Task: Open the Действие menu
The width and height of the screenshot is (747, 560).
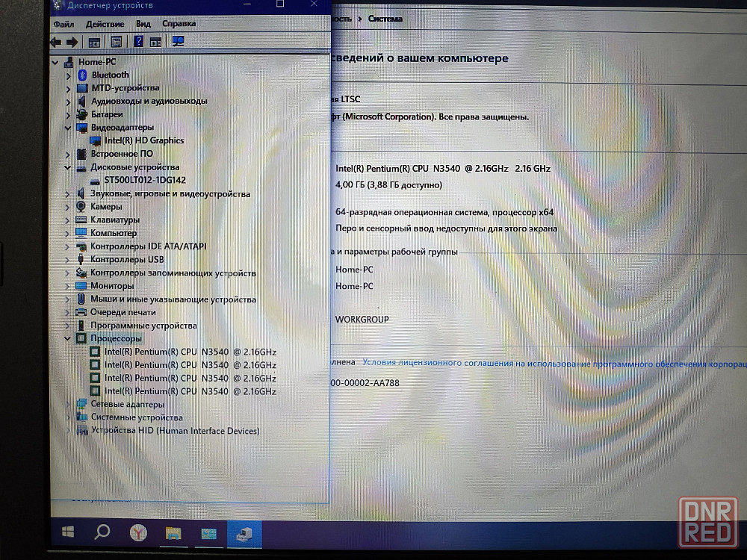Action: (105, 24)
